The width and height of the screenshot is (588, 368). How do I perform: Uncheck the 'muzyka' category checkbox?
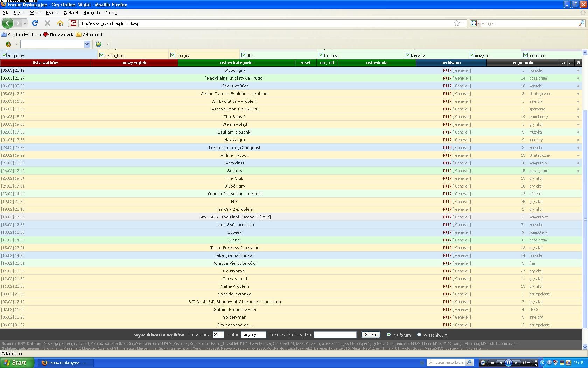(x=472, y=55)
